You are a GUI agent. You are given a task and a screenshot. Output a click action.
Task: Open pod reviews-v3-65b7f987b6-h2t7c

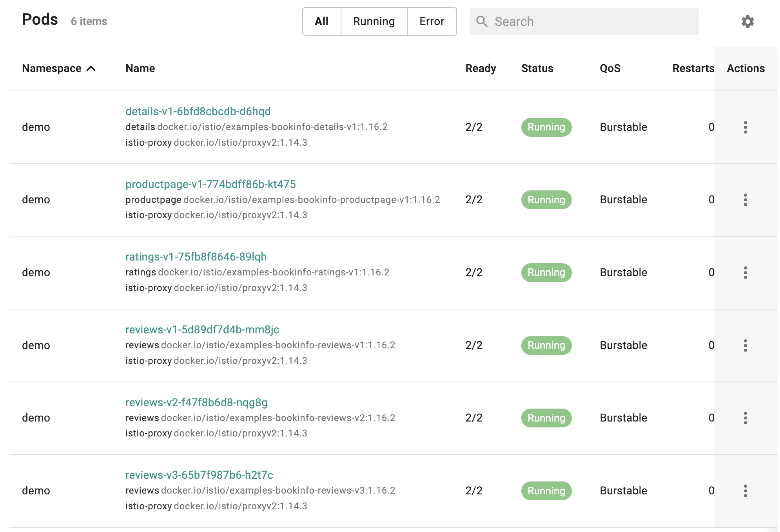pyautogui.click(x=199, y=475)
